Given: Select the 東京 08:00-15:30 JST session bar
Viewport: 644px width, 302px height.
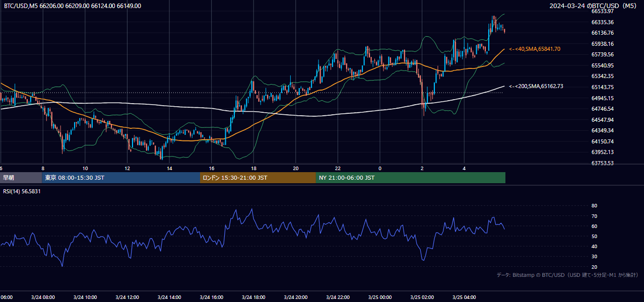Looking at the screenshot, I should [x=121, y=178].
